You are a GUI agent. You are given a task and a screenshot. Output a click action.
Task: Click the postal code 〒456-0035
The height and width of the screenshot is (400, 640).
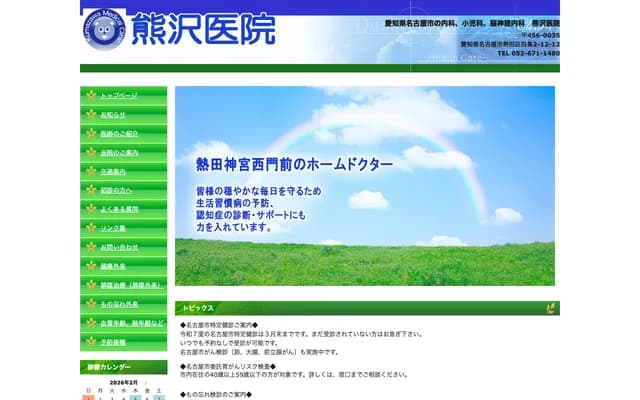tap(540, 36)
